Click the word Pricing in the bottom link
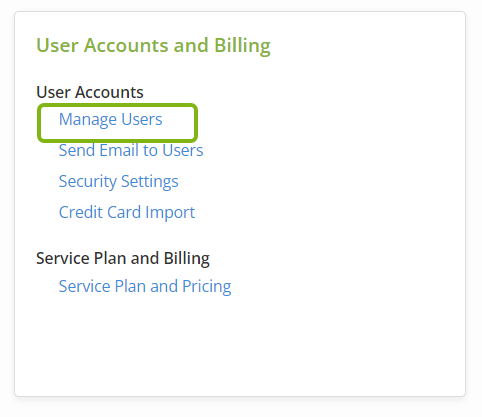The width and height of the screenshot is (482, 417). coord(207,287)
